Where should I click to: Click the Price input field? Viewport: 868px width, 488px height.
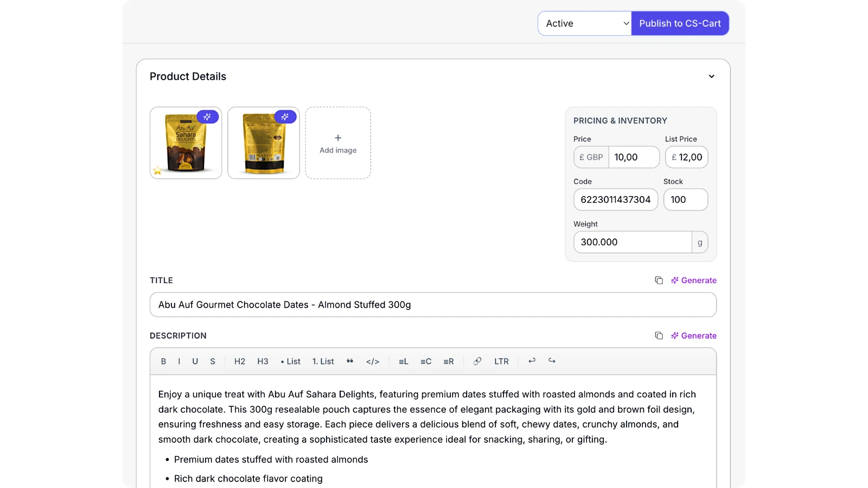(634, 157)
